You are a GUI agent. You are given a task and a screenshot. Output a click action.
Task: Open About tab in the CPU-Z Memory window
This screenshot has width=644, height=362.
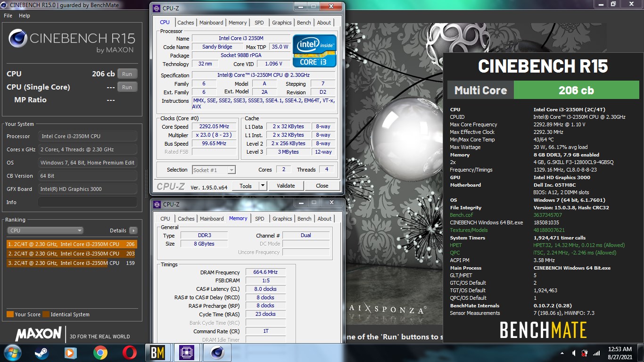pyautogui.click(x=324, y=219)
